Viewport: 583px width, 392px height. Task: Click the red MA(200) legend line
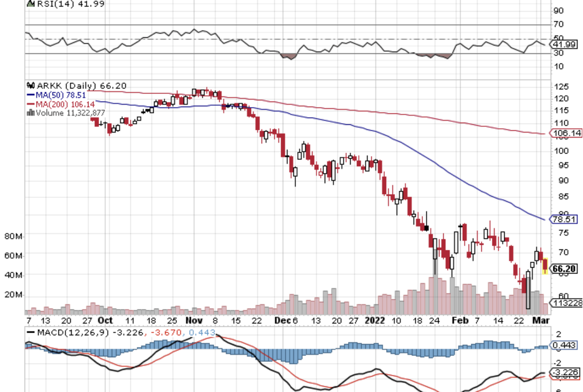[x=29, y=104]
